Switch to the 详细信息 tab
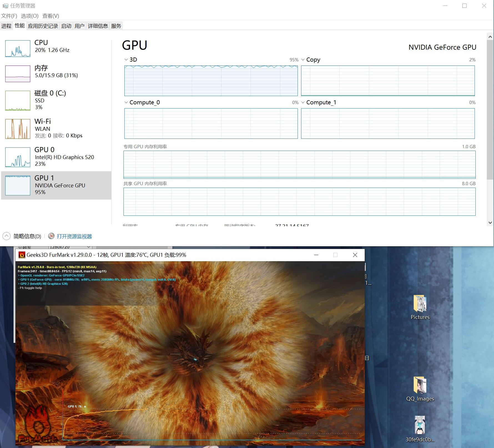This screenshot has width=494, height=448. click(98, 26)
